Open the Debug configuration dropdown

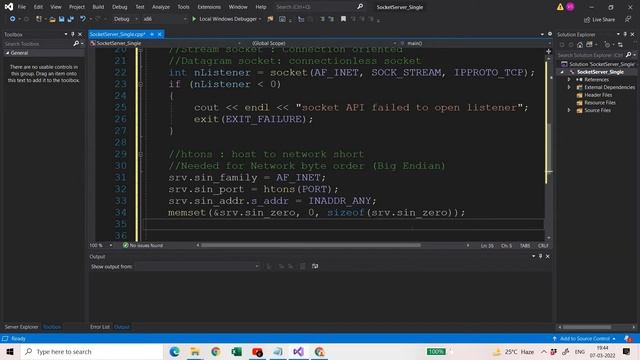125,19
